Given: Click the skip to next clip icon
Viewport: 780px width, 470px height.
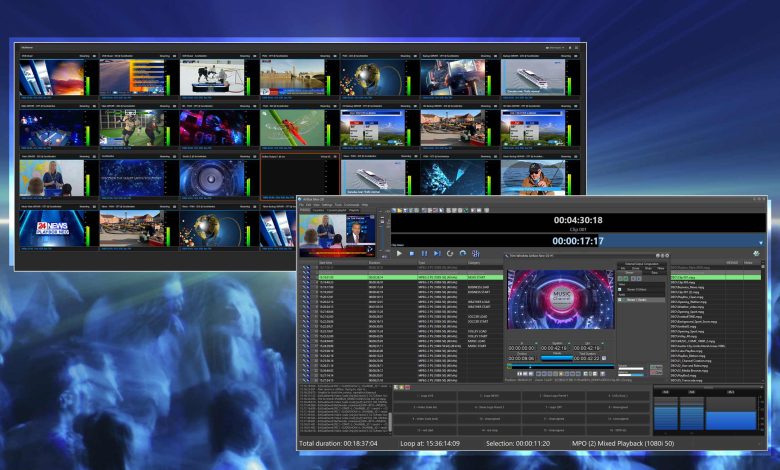Looking at the screenshot, I should pos(437,254).
